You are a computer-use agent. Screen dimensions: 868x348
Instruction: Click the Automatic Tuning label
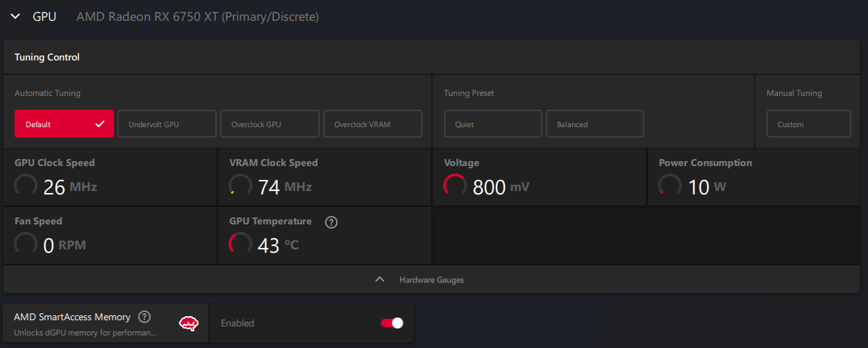(x=47, y=93)
